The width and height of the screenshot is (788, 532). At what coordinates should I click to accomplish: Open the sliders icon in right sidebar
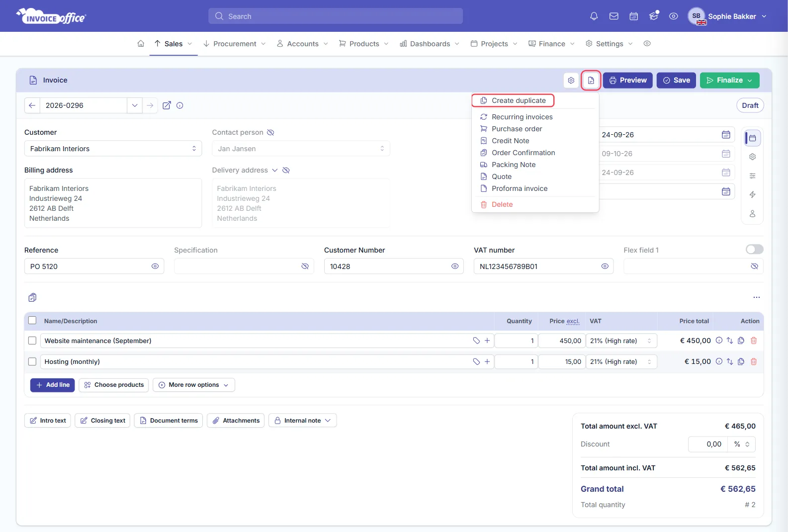753,176
